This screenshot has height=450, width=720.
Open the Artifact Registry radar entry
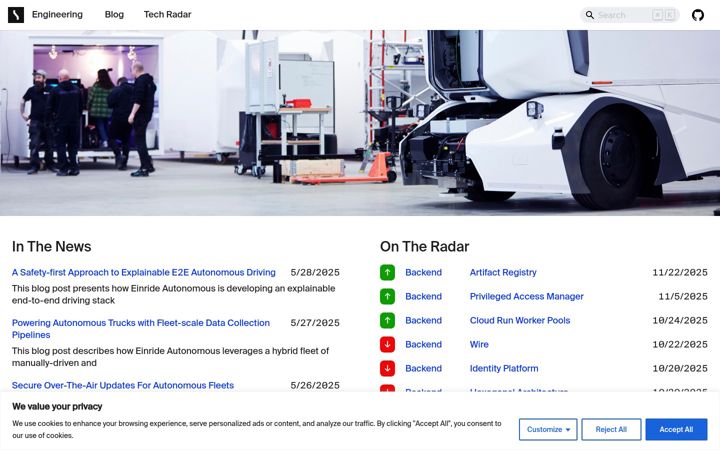pyautogui.click(x=503, y=272)
